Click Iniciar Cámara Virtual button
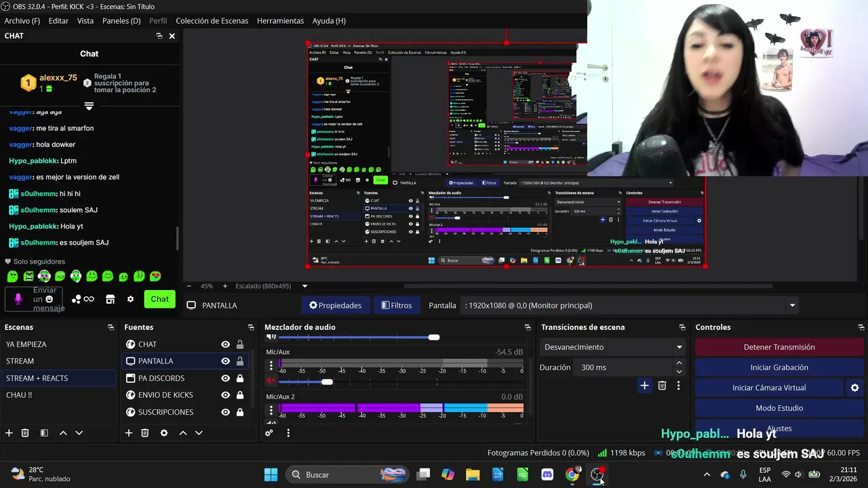The height and width of the screenshot is (488, 868). 769,388
